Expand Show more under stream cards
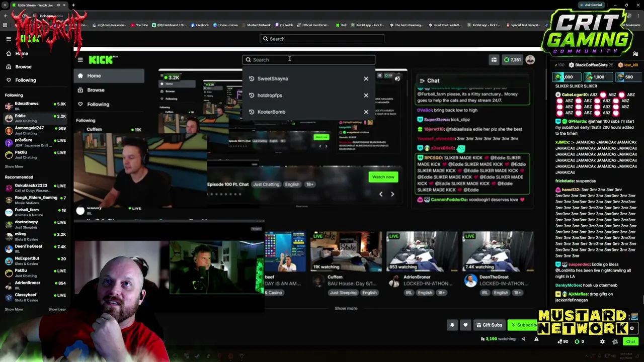The width and height of the screenshot is (644, 362). click(x=346, y=308)
